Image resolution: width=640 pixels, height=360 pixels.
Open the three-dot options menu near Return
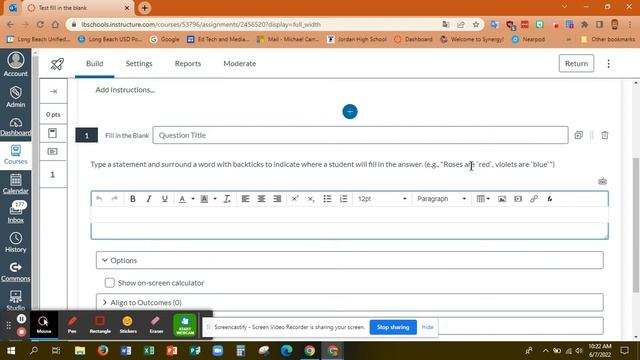coord(609,64)
